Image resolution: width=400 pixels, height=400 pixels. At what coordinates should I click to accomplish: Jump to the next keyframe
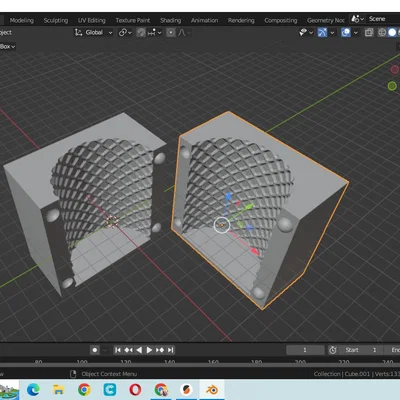[x=160, y=350]
